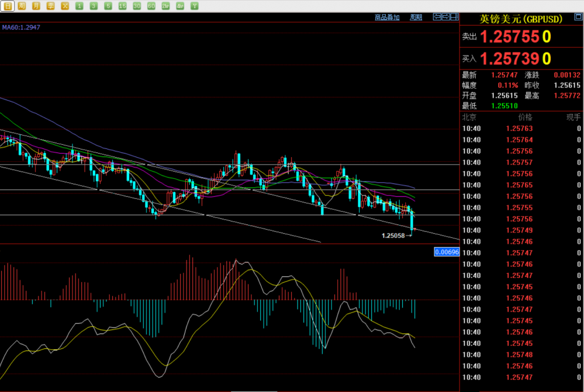Image resolution: width=584 pixels, height=392 pixels.
Task: Select the tick row priced 1.25764
Action: tap(521, 140)
